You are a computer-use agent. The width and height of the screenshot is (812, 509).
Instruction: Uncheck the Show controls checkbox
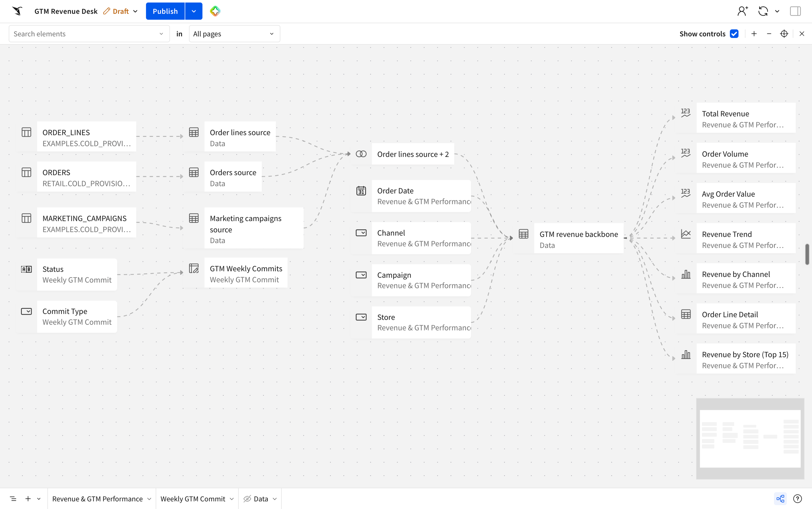(734, 34)
